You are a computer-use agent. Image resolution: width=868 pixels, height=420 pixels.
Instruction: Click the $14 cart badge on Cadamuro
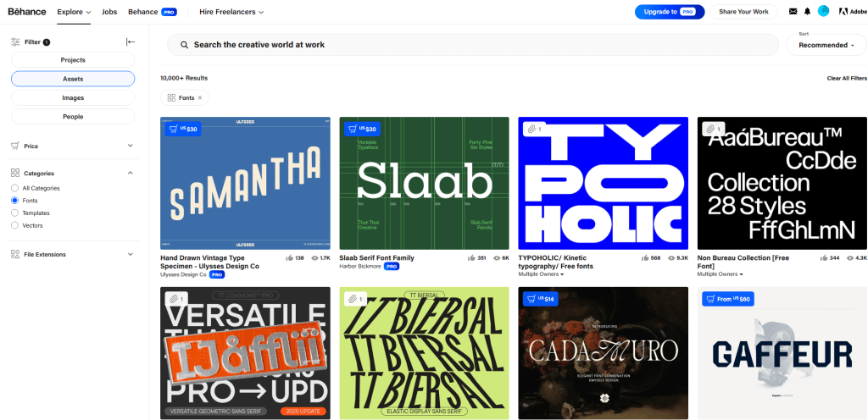(541, 299)
